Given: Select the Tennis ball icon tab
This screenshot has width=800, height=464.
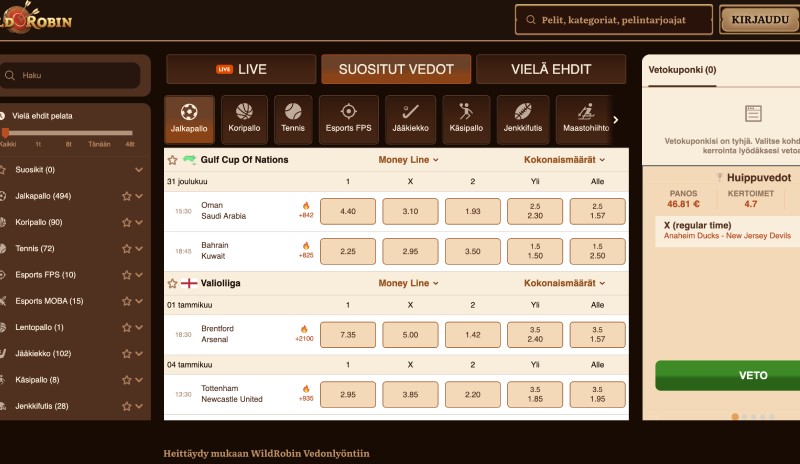Looking at the screenshot, I should tap(293, 119).
